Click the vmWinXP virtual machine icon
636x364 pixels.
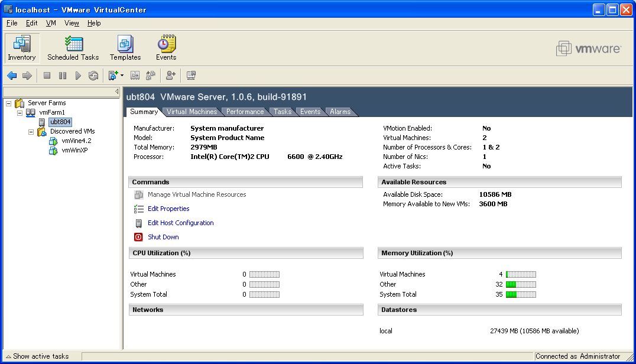coord(53,150)
